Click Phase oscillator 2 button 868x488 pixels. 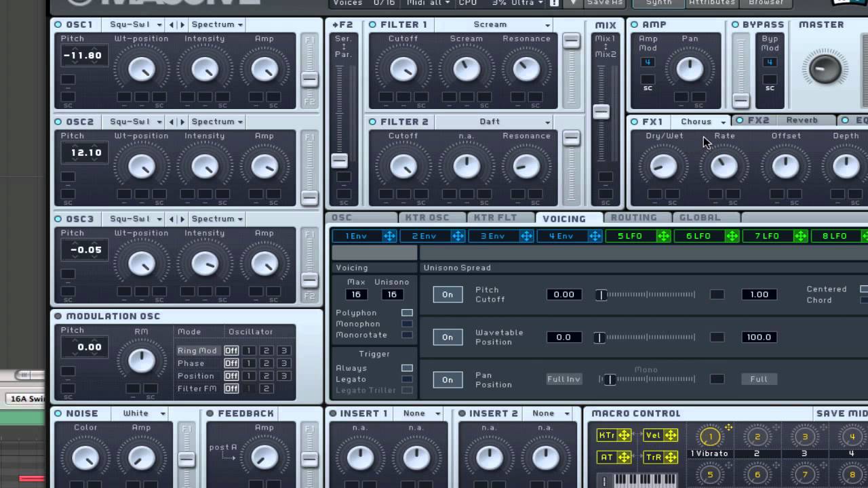coord(267,363)
